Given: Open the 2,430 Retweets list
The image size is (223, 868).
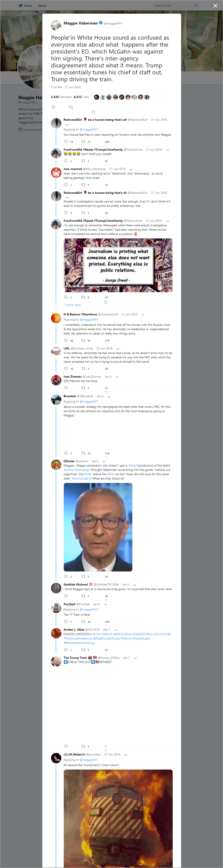Looking at the screenshot, I should coord(61,97).
